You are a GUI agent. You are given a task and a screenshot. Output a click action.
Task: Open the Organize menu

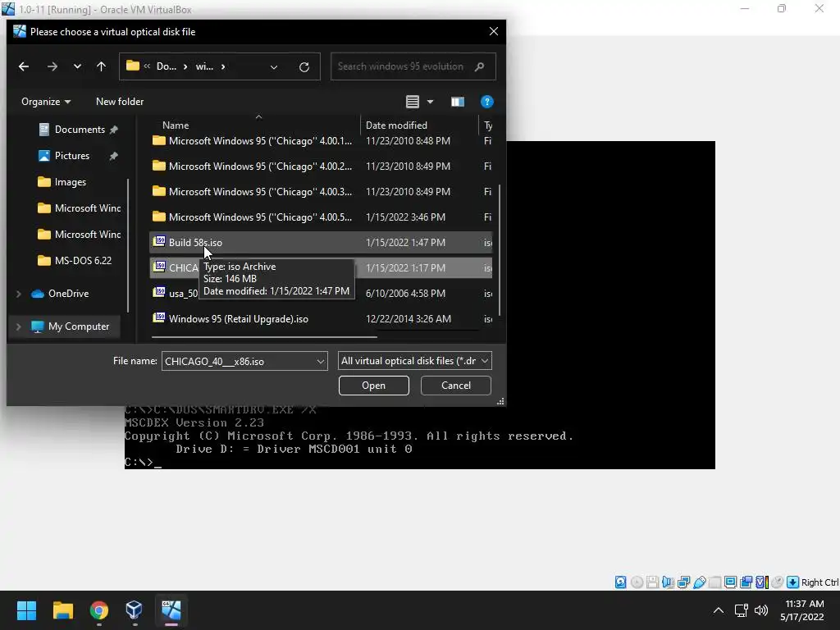coord(46,101)
